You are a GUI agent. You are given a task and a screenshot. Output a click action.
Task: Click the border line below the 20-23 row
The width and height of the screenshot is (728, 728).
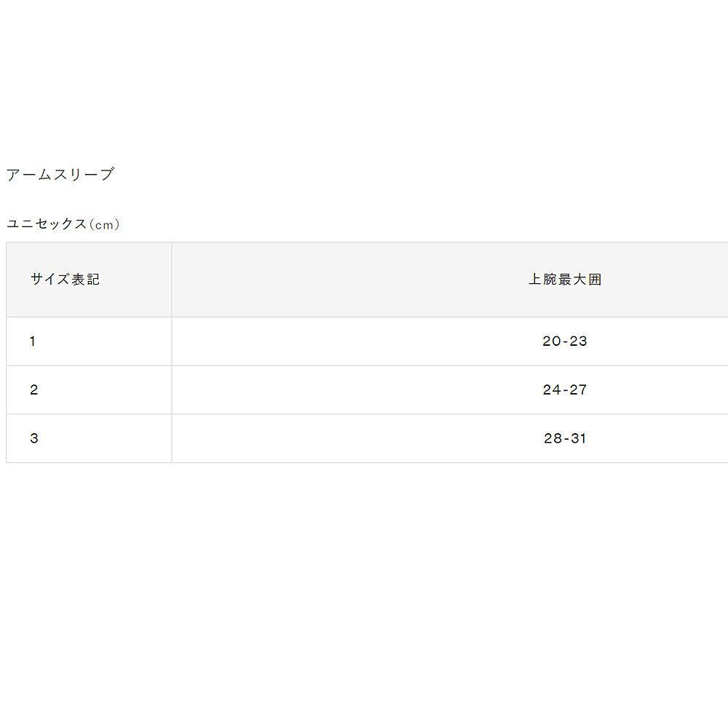click(x=364, y=365)
